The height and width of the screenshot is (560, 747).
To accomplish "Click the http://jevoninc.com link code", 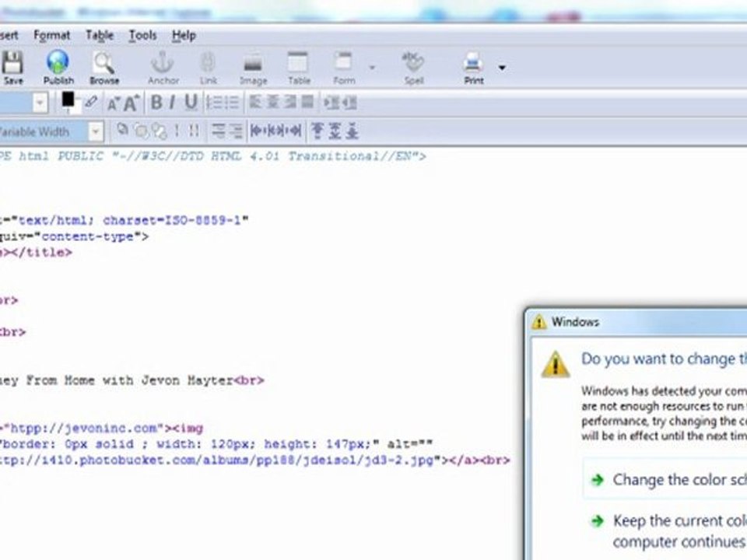I will click(x=83, y=428).
